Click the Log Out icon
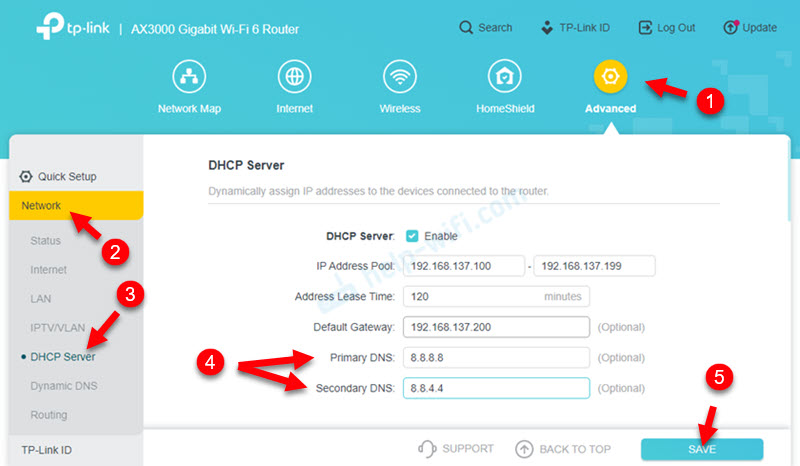 [647, 28]
